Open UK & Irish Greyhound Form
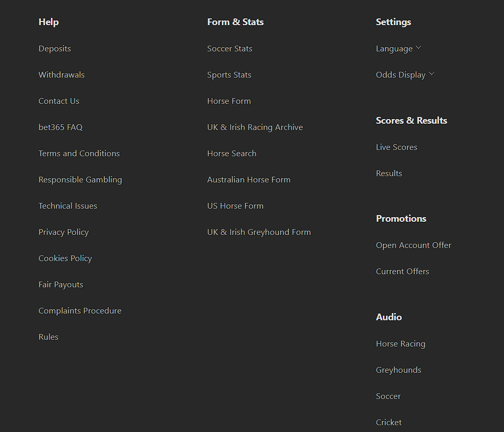Screen dimensions: 504x432 point(259,232)
